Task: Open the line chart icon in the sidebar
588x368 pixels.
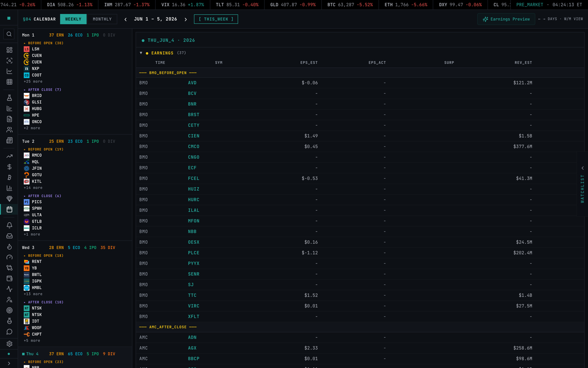Action: 9,71
